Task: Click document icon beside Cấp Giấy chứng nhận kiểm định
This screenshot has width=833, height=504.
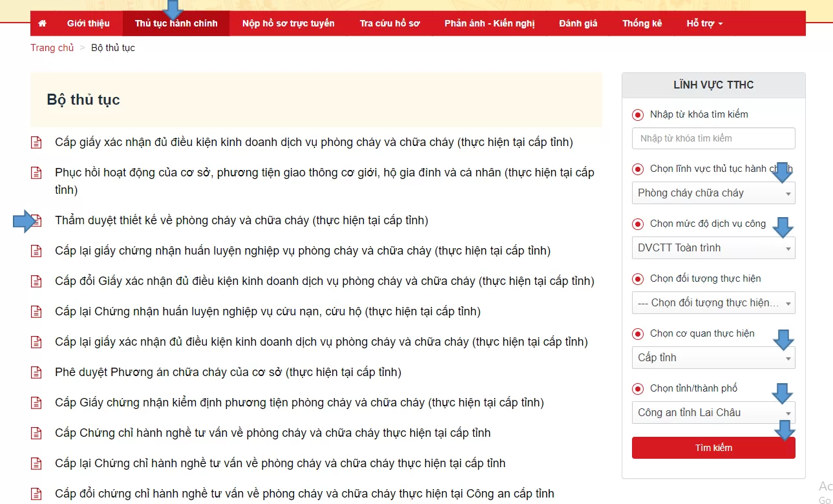Action: [36, 403]
